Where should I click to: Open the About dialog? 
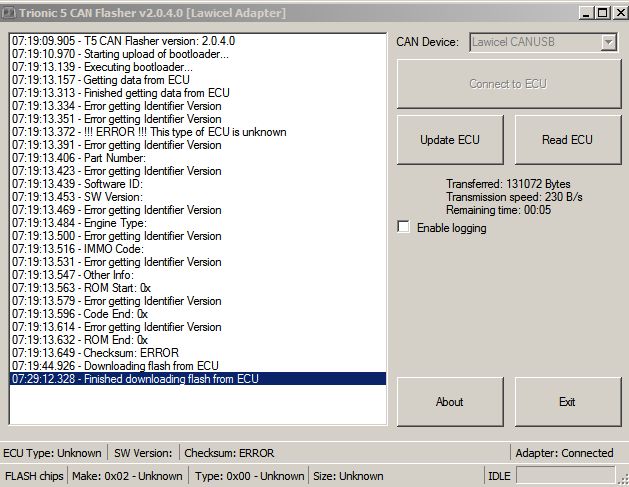tap(450, 402)
